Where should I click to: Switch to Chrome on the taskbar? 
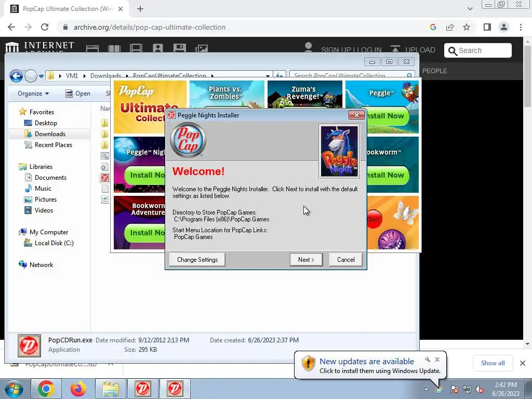click(x=46, y=389)
